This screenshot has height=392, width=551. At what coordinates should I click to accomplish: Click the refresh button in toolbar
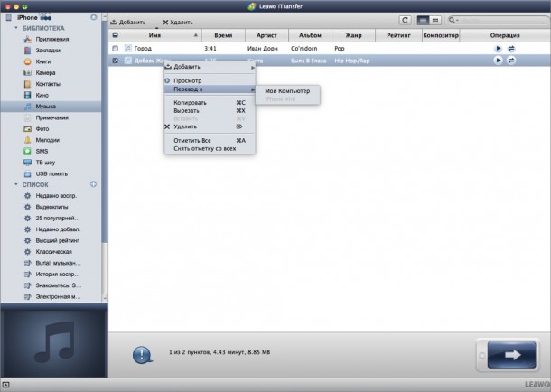[x=406, y=21]
